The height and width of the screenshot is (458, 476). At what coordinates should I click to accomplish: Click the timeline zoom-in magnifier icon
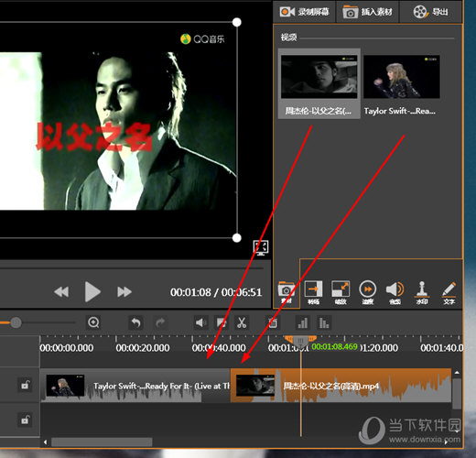[93, 322]
